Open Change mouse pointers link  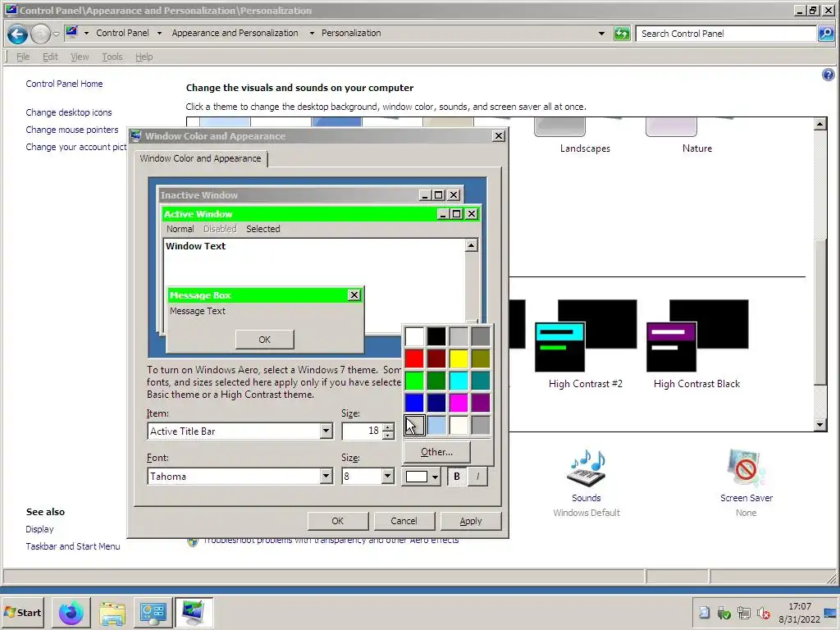tap(72, 130)
